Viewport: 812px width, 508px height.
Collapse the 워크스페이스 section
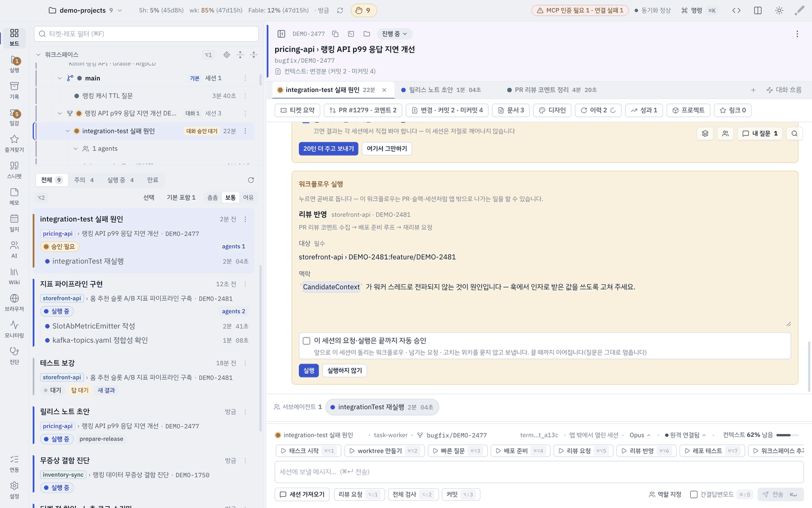tap(38, 55)
